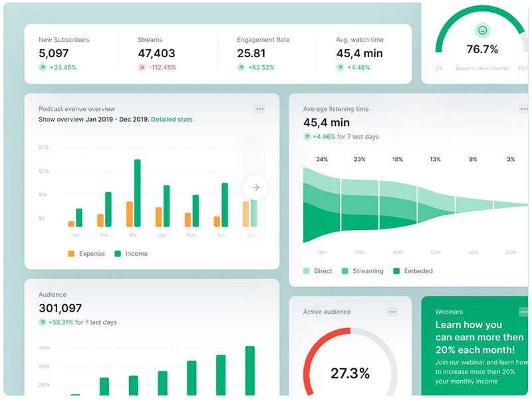The image size is (532, 402).
Task: Open the Average listening time three-dot menu
Action: (x=524, y=109)
